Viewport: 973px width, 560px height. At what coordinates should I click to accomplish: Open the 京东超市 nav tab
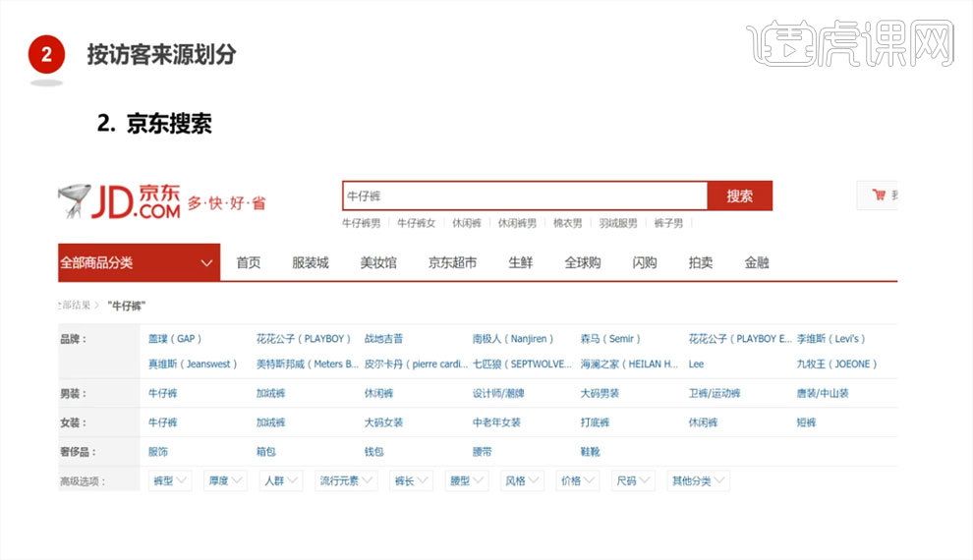452,263
